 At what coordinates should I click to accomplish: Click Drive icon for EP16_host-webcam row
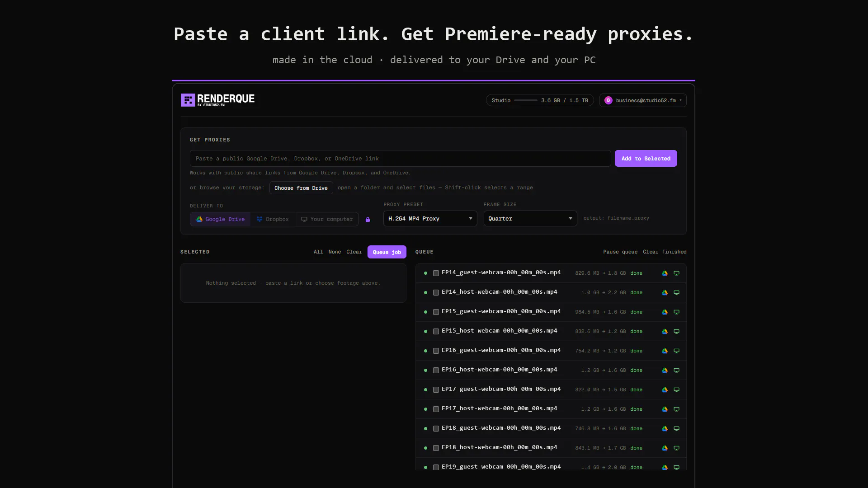tap(665, 371)
